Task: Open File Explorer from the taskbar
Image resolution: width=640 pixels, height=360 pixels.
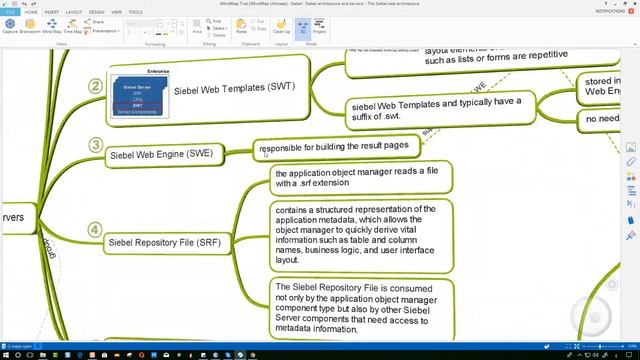Action: pyautogui.click(x=42, y=356)
